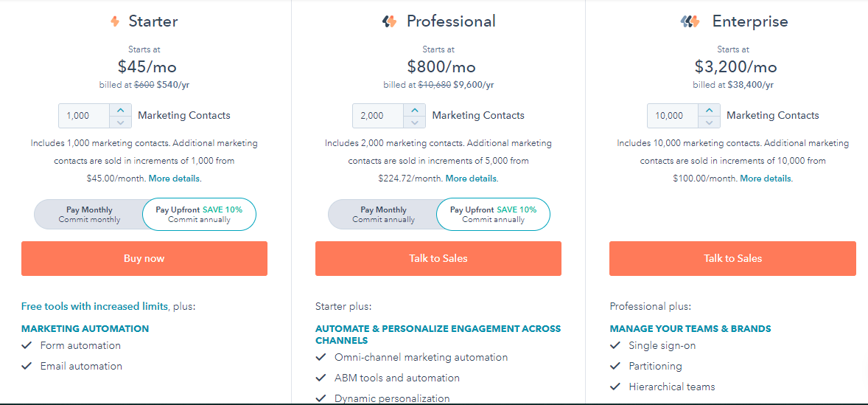The image size is (868, 405).
Task: Click the Starter marketing contacts number field
Action: 85,116
